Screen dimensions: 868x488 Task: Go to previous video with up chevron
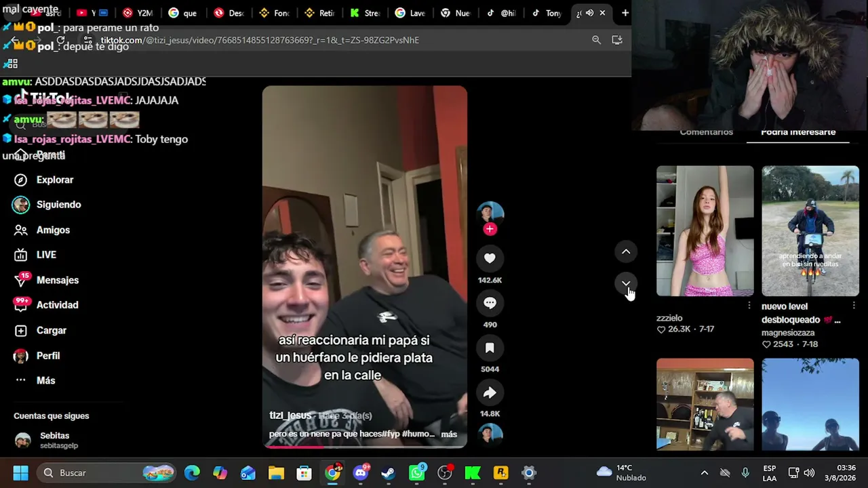[626, 251]
